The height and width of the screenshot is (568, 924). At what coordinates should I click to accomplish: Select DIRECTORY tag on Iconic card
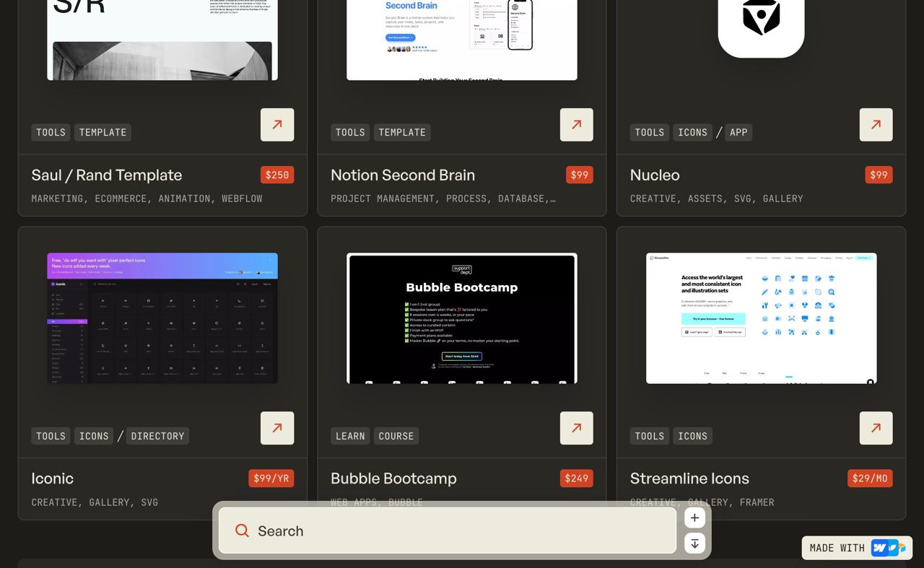(157, 436)
